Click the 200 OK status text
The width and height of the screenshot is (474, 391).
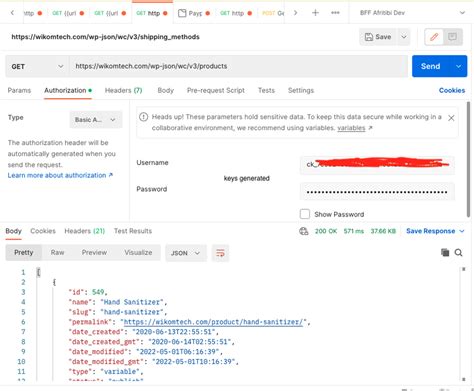tap(326, 231)
